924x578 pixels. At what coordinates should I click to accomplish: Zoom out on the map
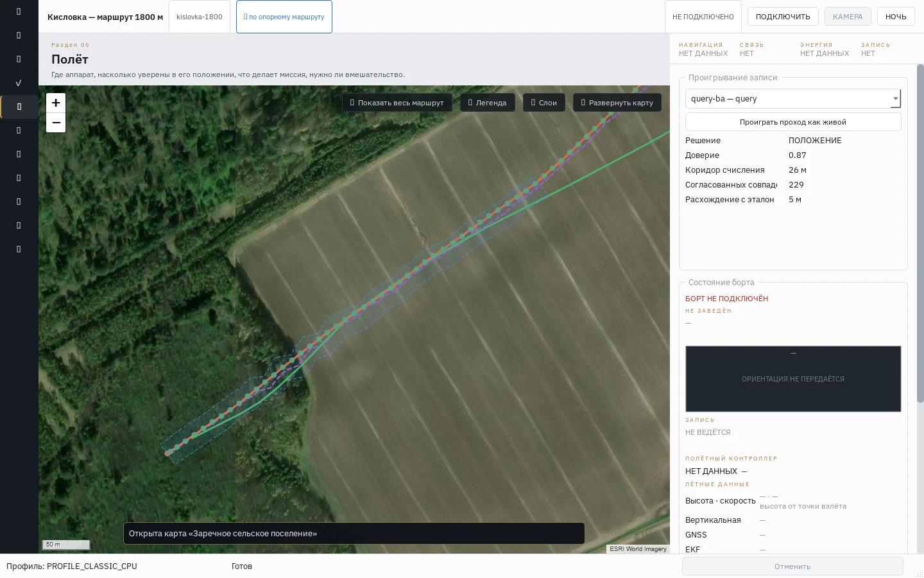[x=56, y=123]
